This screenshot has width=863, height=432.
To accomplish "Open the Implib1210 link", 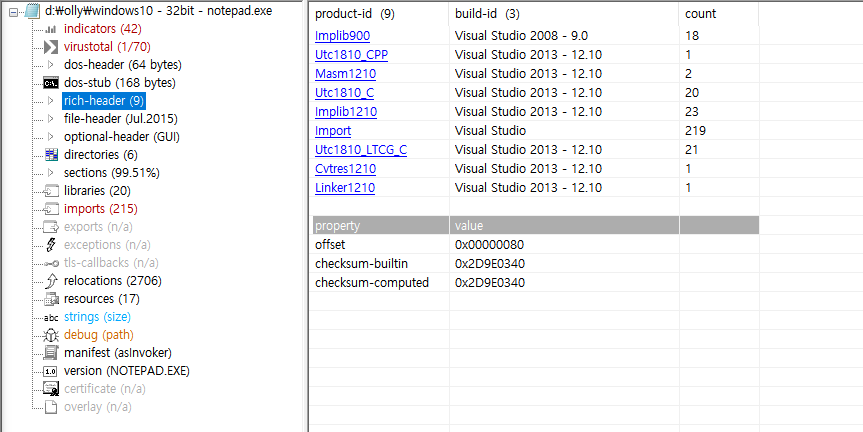I will pos(346,112).
